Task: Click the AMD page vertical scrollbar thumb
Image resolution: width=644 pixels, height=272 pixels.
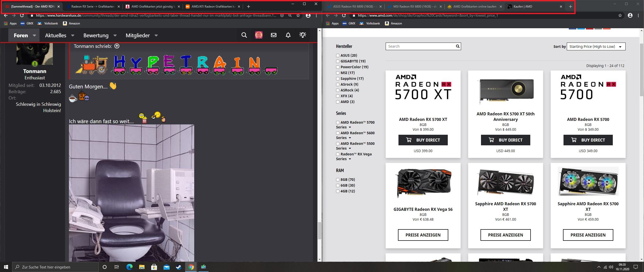Action: tap(641, 69)
